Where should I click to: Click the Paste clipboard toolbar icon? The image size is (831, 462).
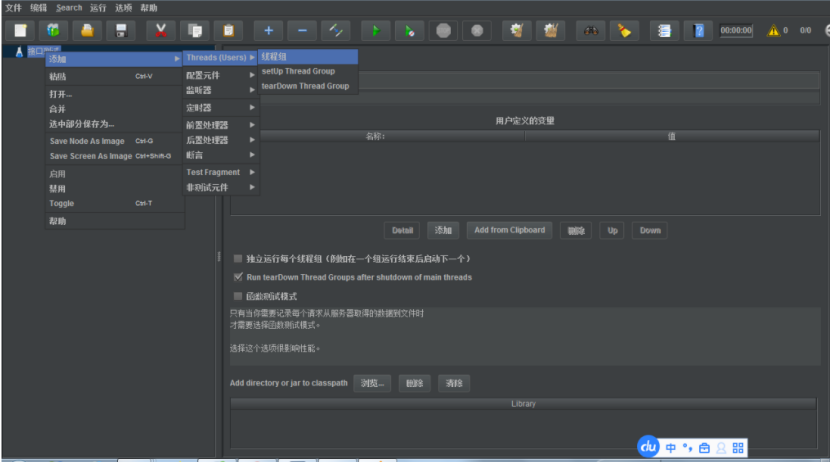[x=230, y=30]
